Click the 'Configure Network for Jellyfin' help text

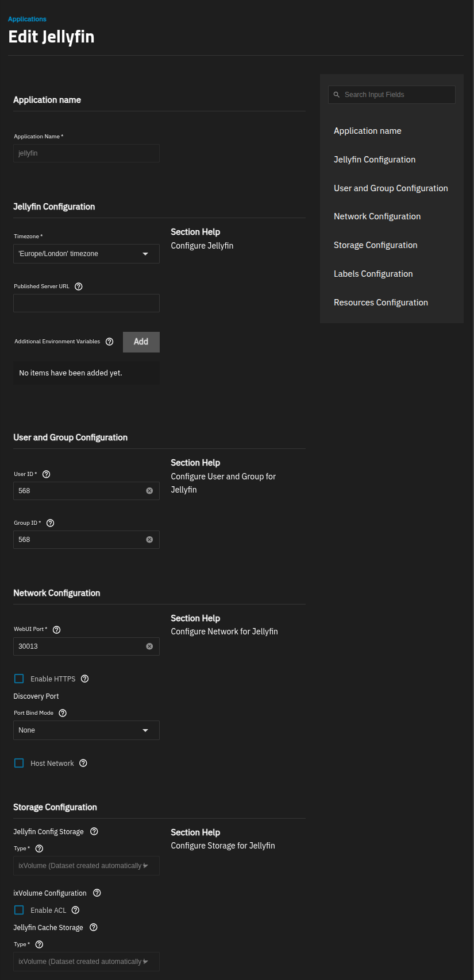pyautogui.click(x=224, y=632)
